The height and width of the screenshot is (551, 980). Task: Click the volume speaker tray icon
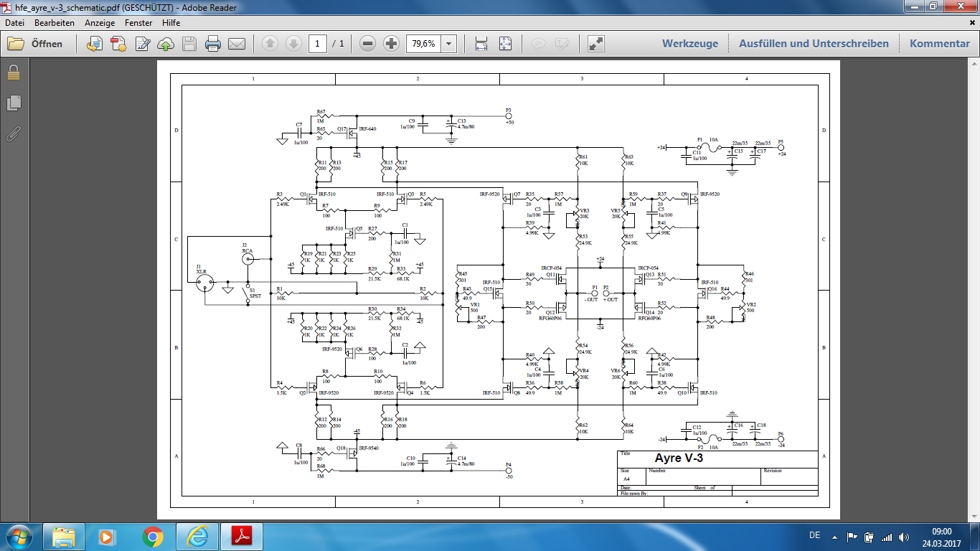click(904, 537)
